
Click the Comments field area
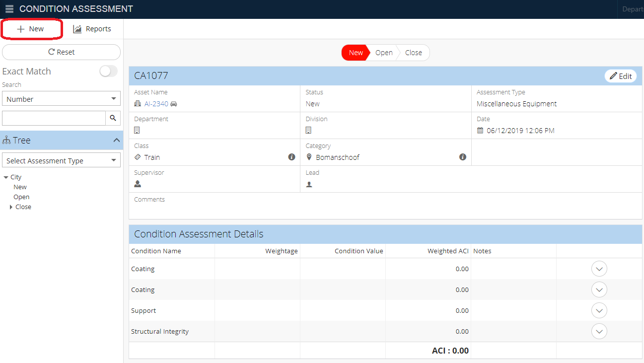385,206
